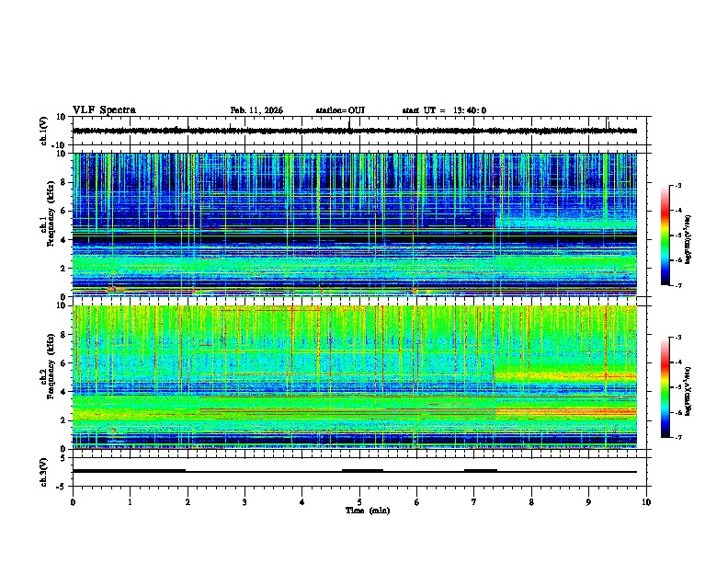Click time axis tick label "5"

(359, 502)
